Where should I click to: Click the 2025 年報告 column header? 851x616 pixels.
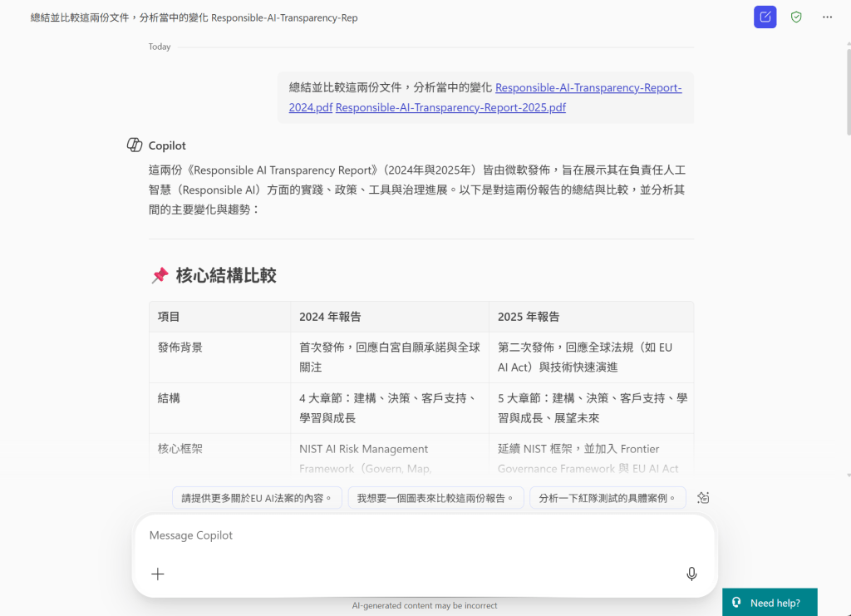coord(529,317)
